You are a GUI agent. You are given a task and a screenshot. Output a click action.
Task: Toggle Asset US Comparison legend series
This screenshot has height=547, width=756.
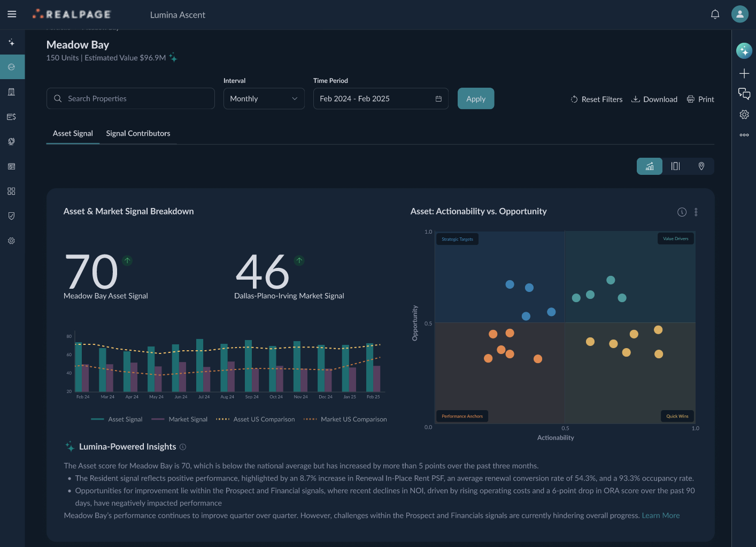click(255, 419)
